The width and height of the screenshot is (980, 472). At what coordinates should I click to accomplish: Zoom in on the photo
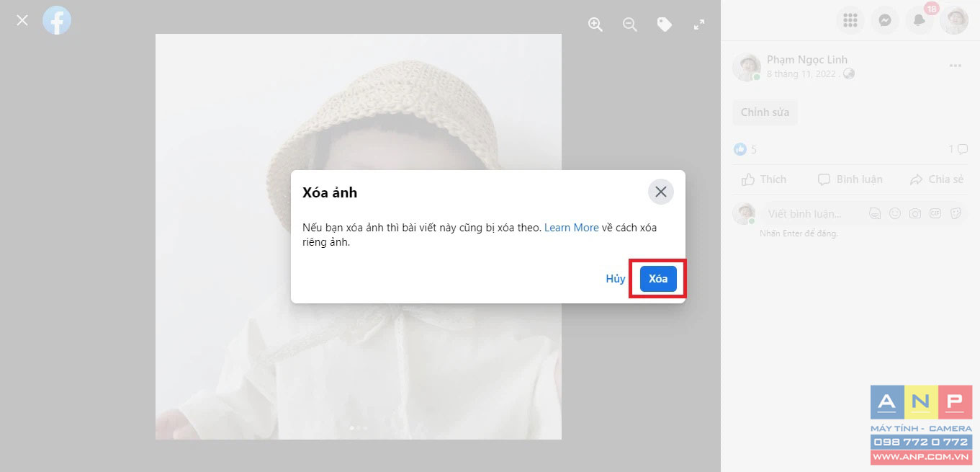(595, 25)
